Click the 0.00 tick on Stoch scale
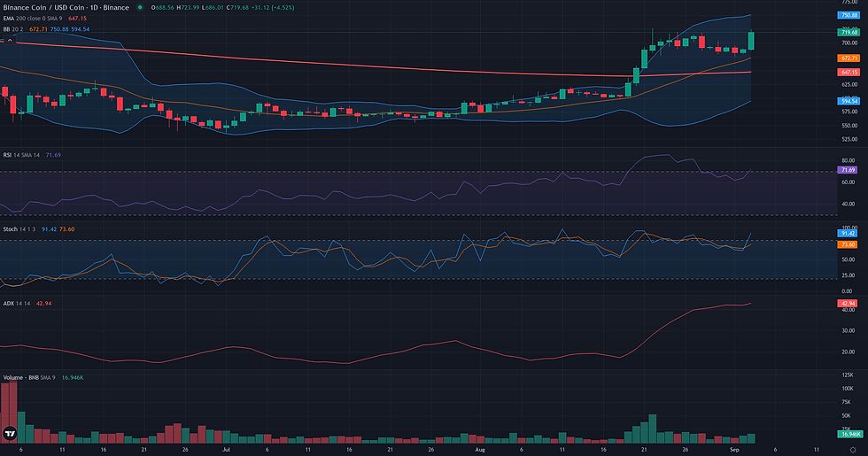The height and width of the screenshot is (456, 868). [847, 291]
